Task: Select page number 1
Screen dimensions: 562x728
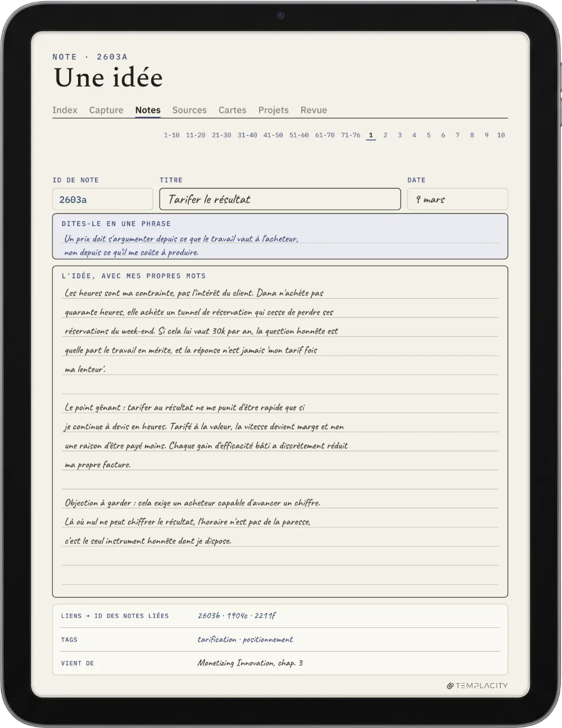Action: point(371,135)
